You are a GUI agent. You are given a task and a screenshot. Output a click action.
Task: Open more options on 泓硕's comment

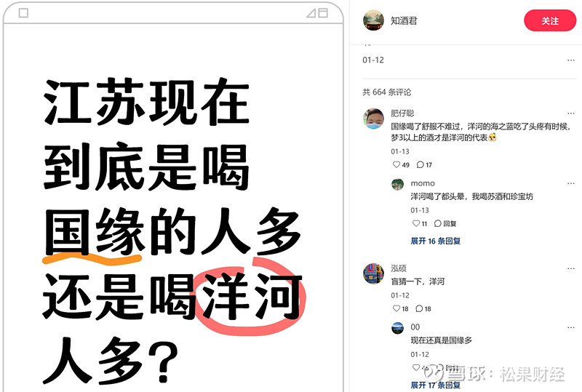click(x=571, y=268)
